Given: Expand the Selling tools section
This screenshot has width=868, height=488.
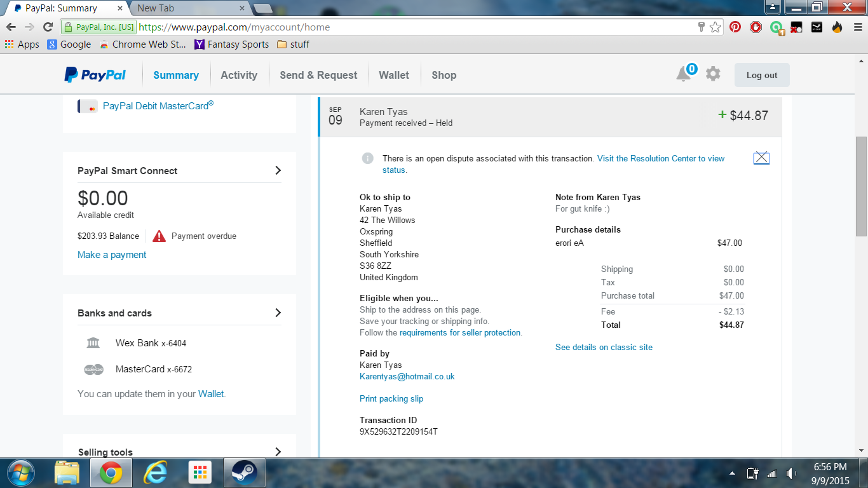Looking at the screenshot, I should (278, 452).
